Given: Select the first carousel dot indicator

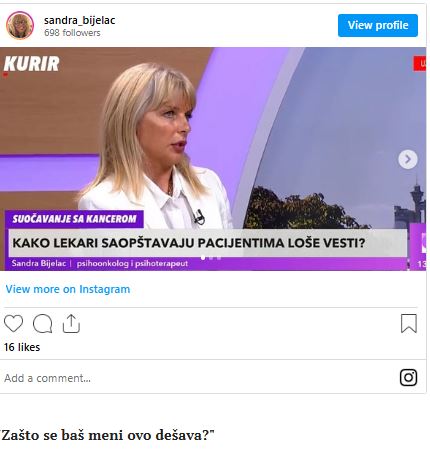Looking at the screenshot, I should tap(203, 257).
